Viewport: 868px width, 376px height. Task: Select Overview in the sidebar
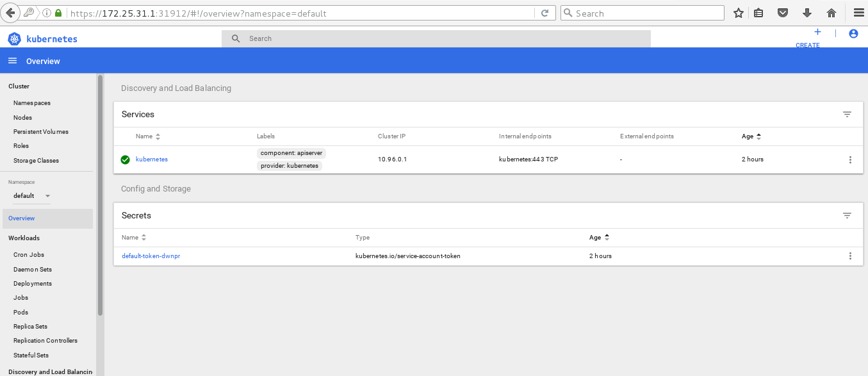tap(47, 218)
